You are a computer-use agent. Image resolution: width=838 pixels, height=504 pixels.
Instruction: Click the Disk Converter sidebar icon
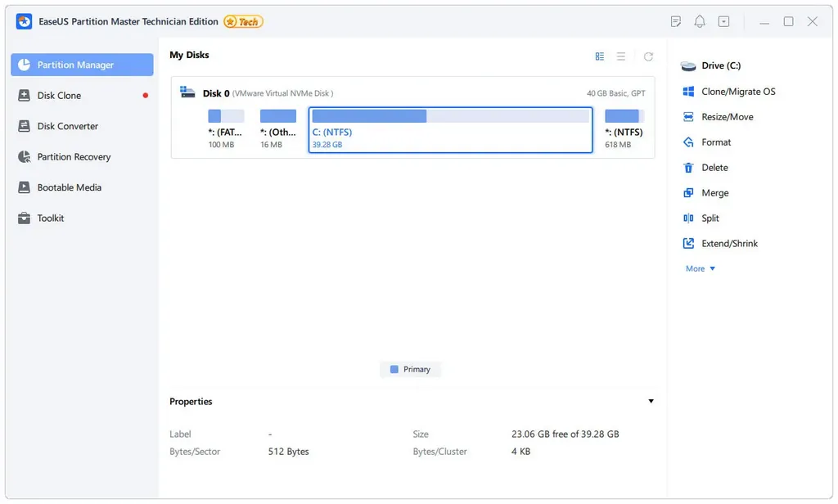click(x=24, y=126)
